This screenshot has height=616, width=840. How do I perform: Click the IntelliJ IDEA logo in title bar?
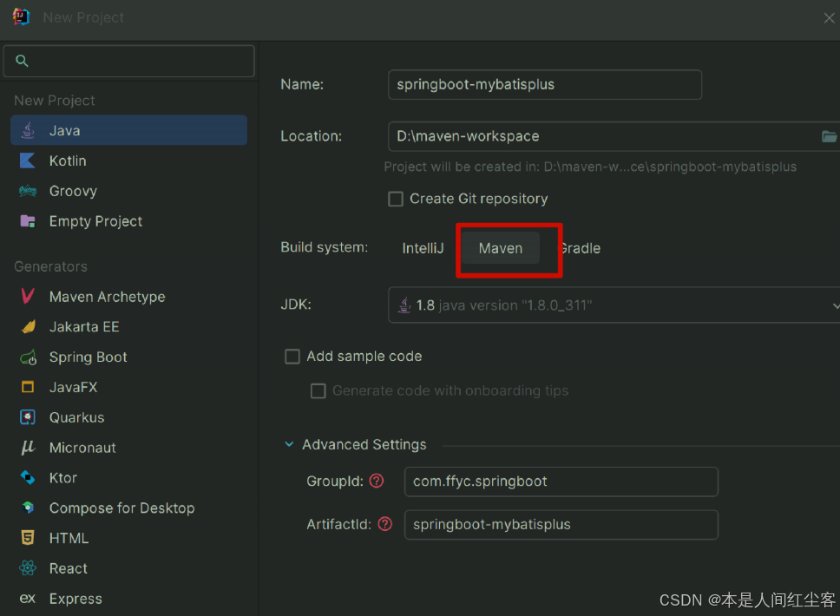[x=21, y=17]
